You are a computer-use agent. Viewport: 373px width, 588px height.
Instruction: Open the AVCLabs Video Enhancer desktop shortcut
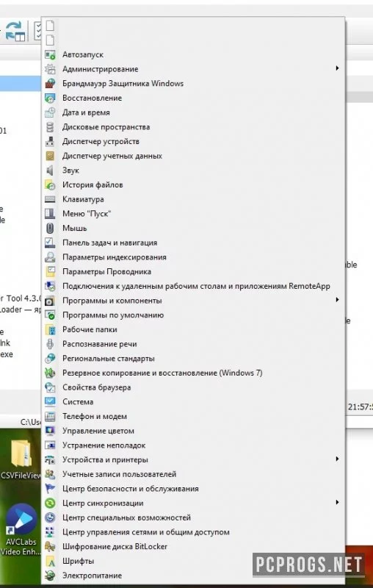pos(21,530)
